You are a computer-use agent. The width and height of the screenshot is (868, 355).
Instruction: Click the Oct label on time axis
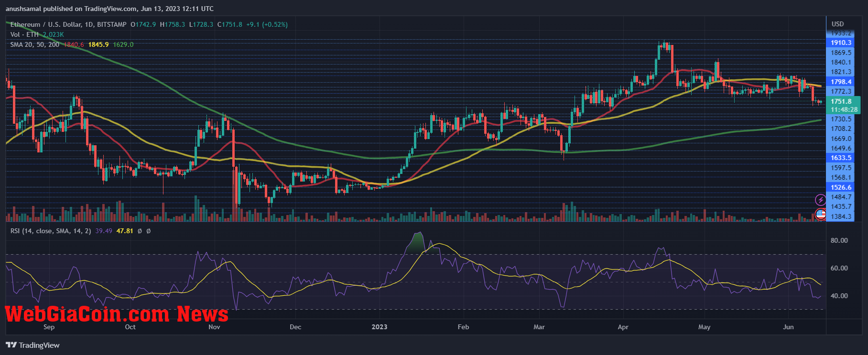click(x=130, y=327)
